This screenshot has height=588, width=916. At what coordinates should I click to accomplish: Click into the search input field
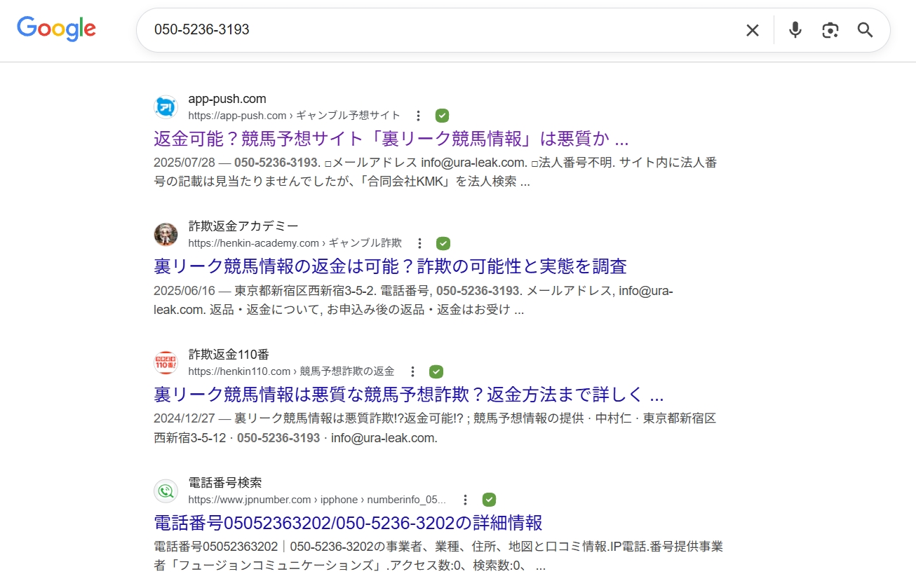pyautogui.click(x=435, y=30)
